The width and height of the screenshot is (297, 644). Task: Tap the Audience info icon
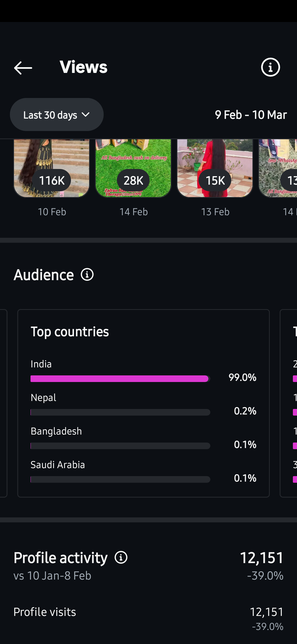(87, 275)
